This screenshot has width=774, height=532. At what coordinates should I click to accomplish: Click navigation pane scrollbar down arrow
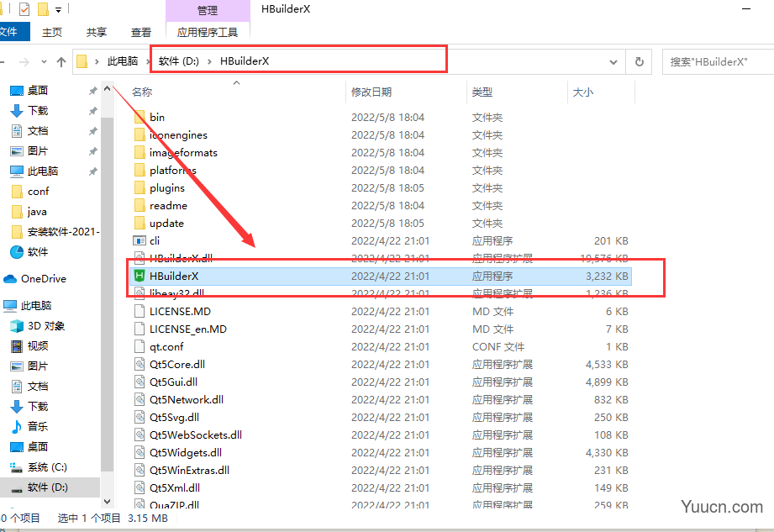[x=107, y=502]
